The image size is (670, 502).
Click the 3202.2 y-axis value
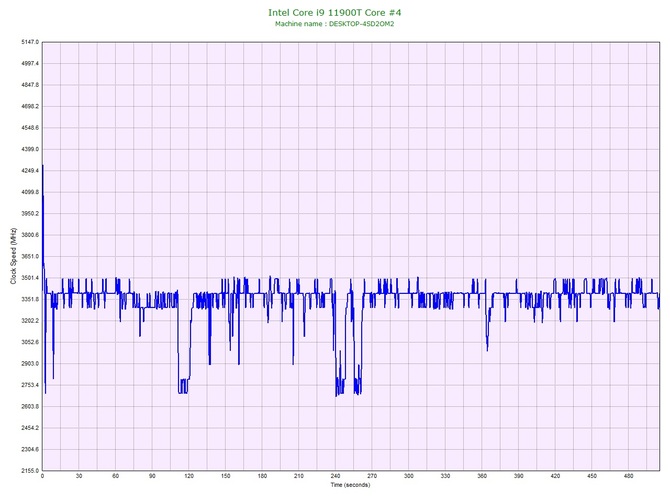[30, 321]
